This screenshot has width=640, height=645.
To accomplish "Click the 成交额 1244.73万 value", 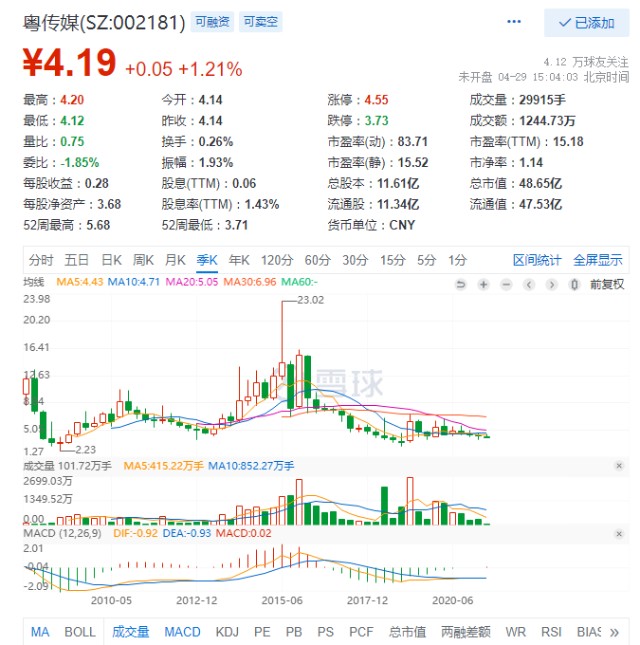I will tap(547, 121).
